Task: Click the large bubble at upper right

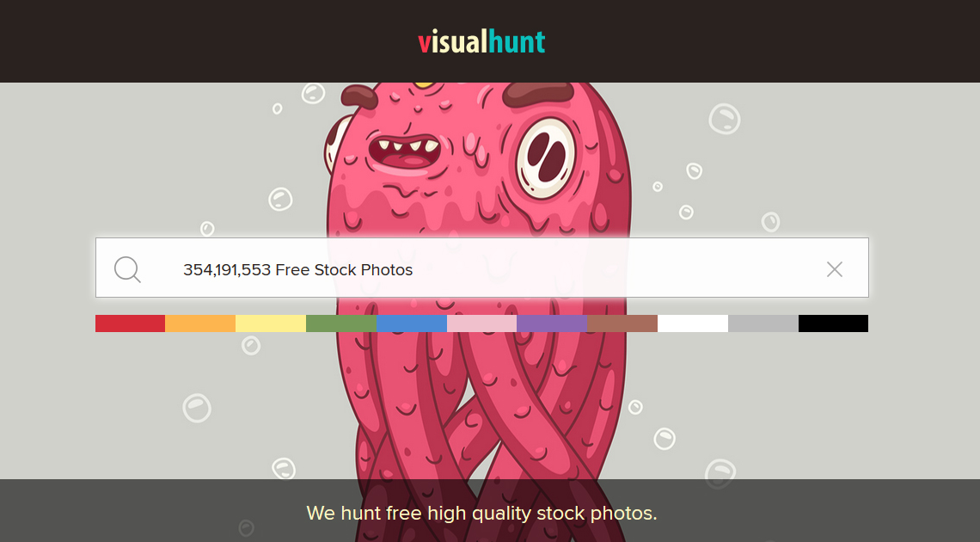Action: [x=725, y=118]
